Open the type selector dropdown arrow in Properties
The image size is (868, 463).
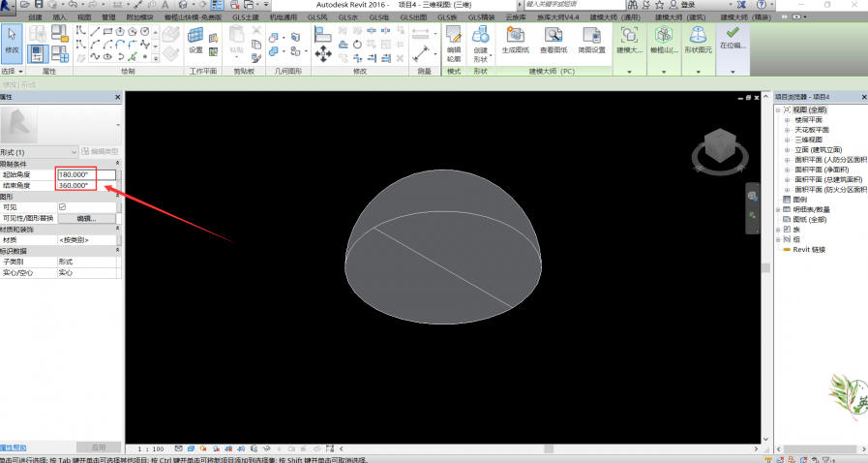click(x=118, y=125)
